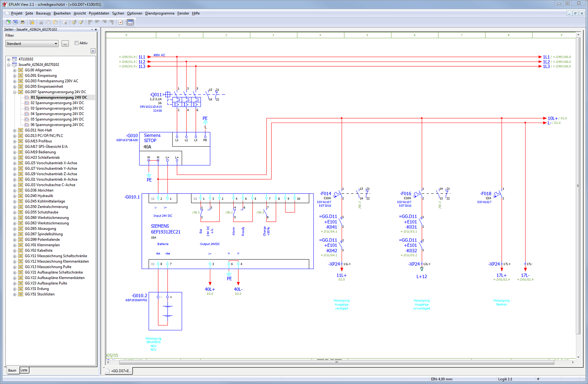Open the Dienstprogramme menu
The width and height of the screenshot is (588, 384).
160,13
